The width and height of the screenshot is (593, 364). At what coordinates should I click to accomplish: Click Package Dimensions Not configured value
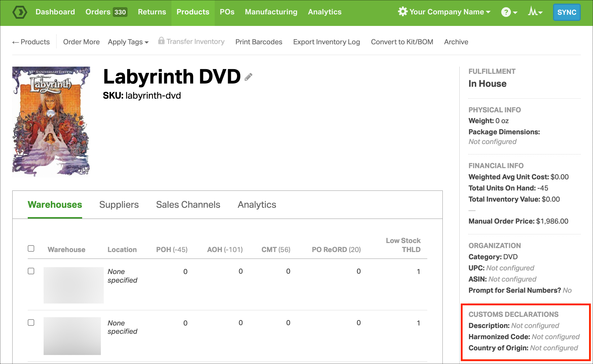[x=492, y=141]
